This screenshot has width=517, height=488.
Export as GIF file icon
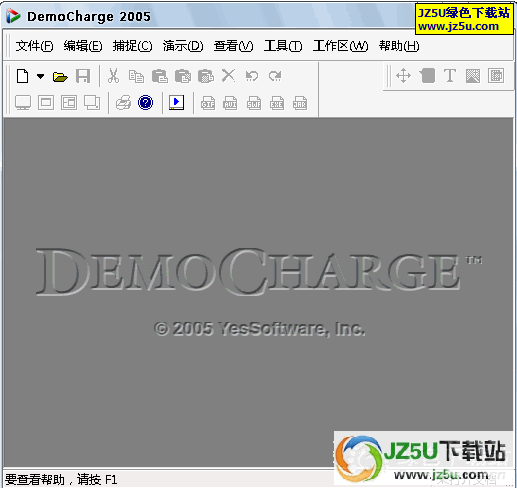point(208,103)
